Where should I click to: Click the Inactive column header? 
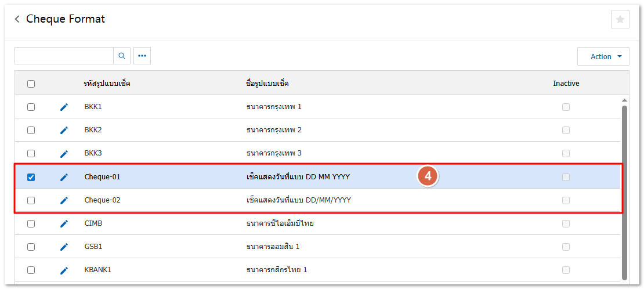566,84
